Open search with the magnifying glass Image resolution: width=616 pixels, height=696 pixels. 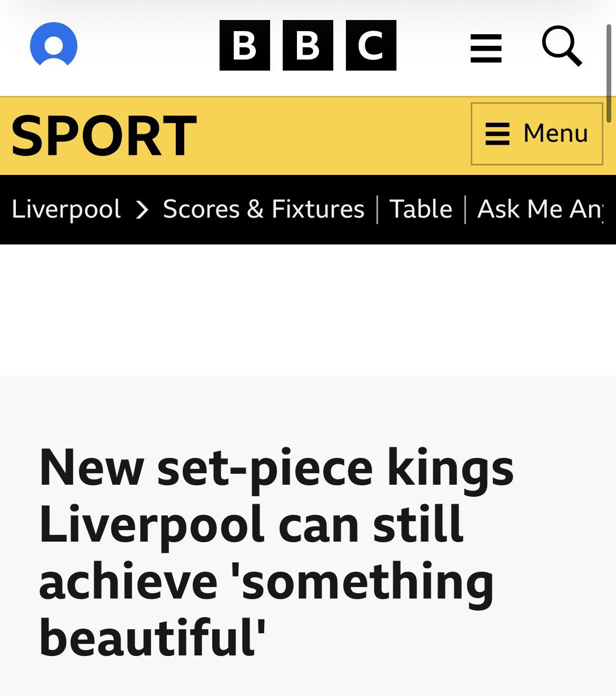(x=562, y=46)
